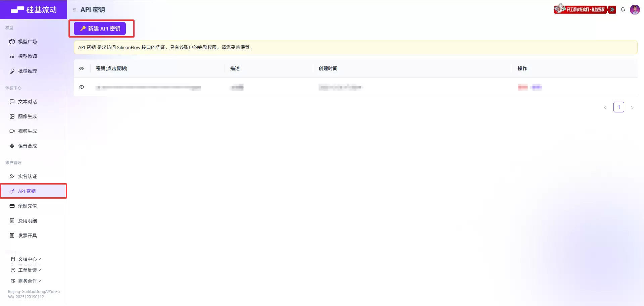The height and width of the screenshot is (306, 644).
Task: Open 文本对话 text chat playground
Action: 28,102
